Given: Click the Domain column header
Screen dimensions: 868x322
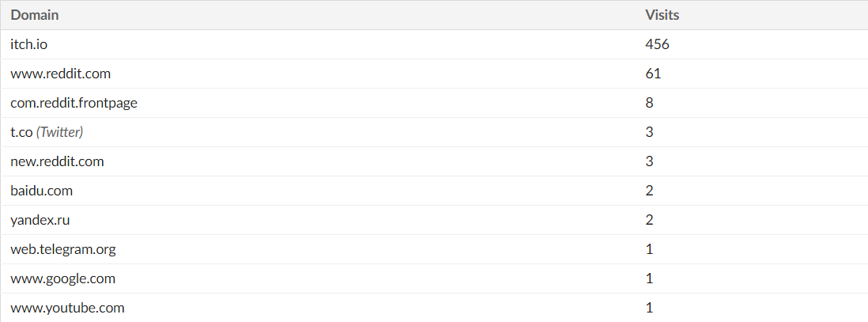Looking at the screenshot, I should pyautogui.click(x=34, y=15).
